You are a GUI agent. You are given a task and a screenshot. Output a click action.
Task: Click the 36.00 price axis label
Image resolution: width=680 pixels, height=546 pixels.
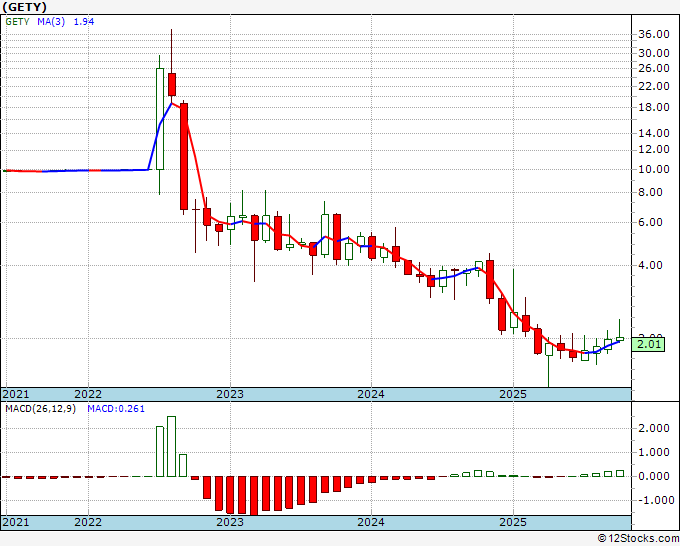[x=654, y=34]
